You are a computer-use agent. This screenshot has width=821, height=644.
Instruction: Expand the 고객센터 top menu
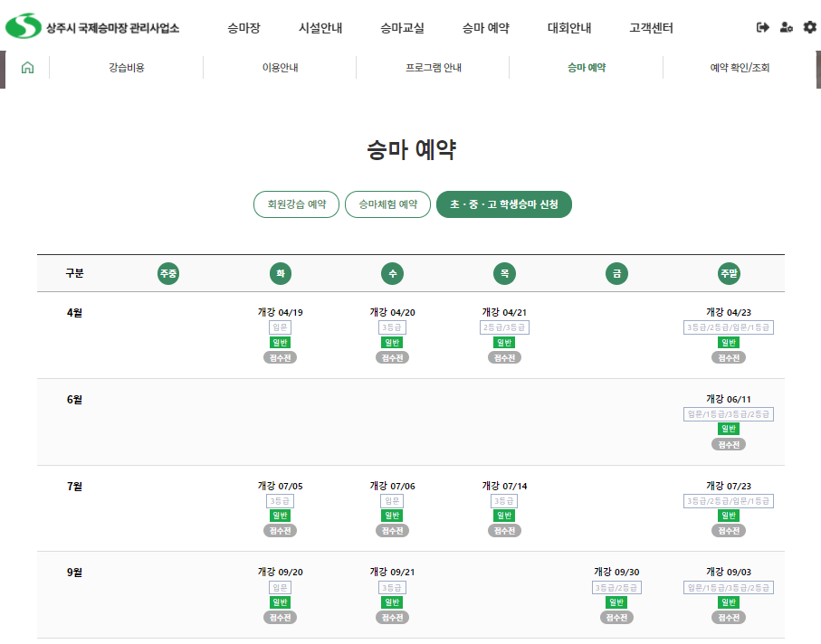click(x=651, y=28)
